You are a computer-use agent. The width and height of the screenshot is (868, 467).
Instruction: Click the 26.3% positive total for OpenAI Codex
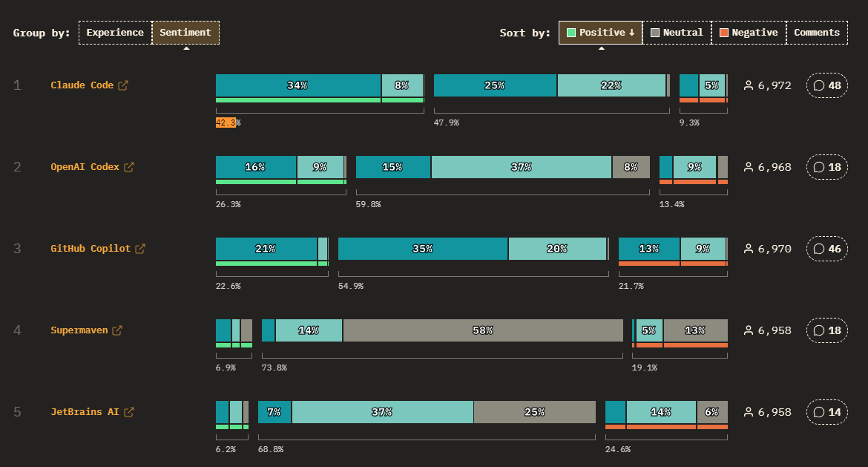(x=228, y=204)
